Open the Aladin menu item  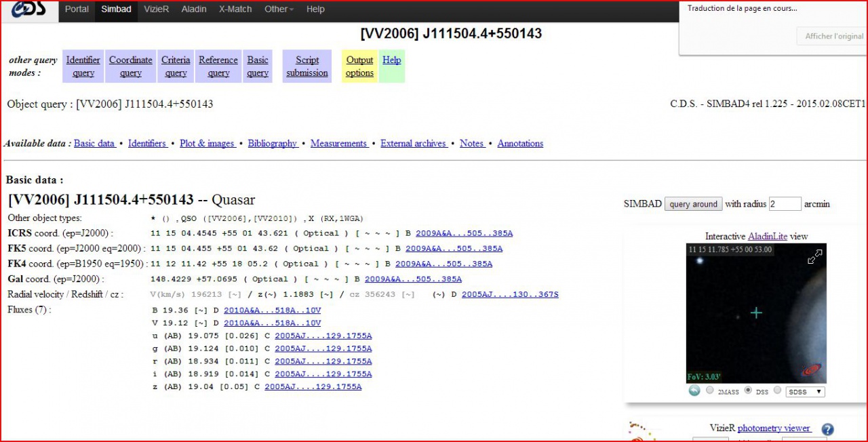[x=194, y=9]
